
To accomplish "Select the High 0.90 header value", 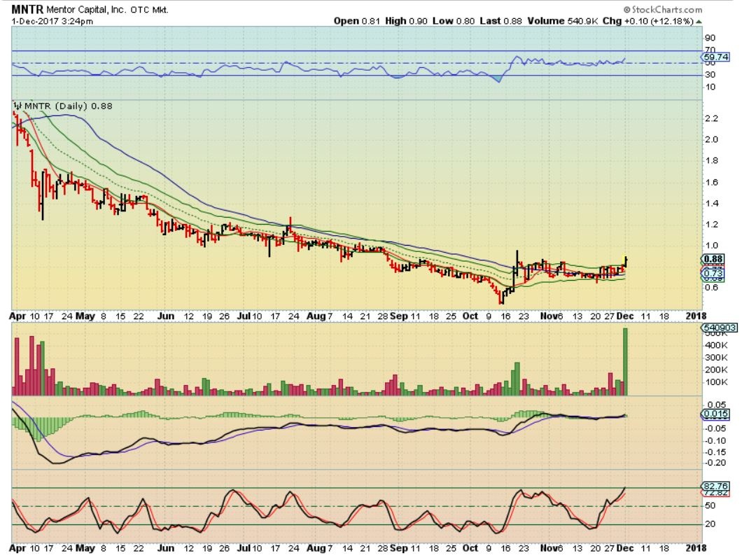I will pos(405,21).
